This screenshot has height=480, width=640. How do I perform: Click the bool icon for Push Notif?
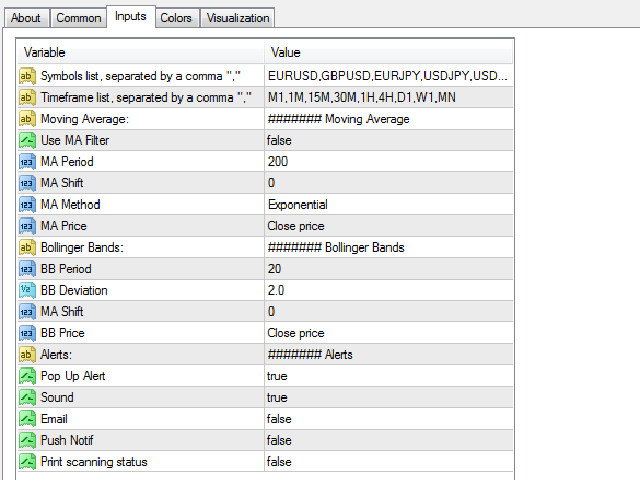27,440
